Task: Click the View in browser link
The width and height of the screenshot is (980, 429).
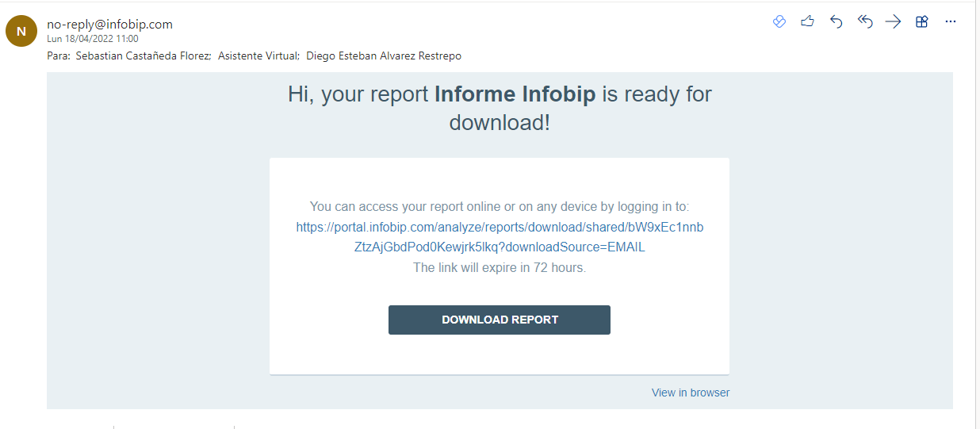Action: point(690,393)
